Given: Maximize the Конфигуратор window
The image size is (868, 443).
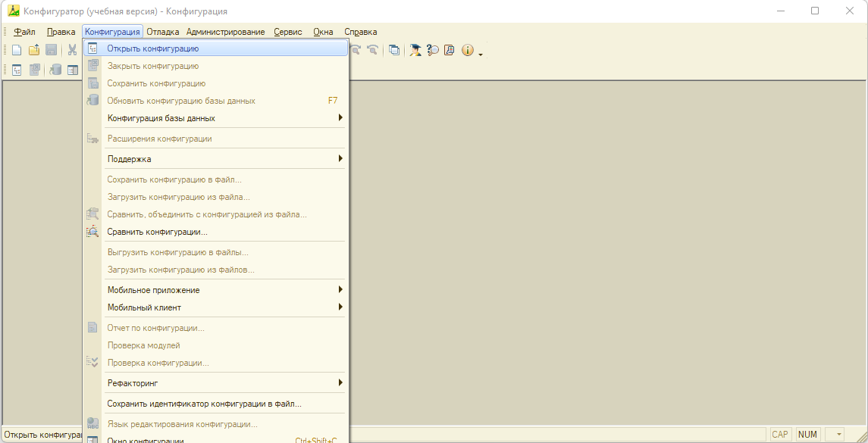Looking at the screenshot, I should click(x=815, y=11).
